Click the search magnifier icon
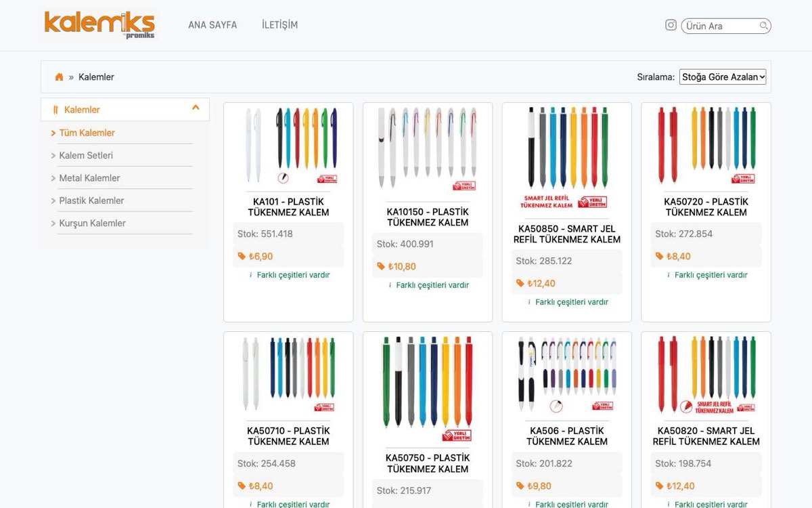Screen dimensions: 812x508 point(763,26)
